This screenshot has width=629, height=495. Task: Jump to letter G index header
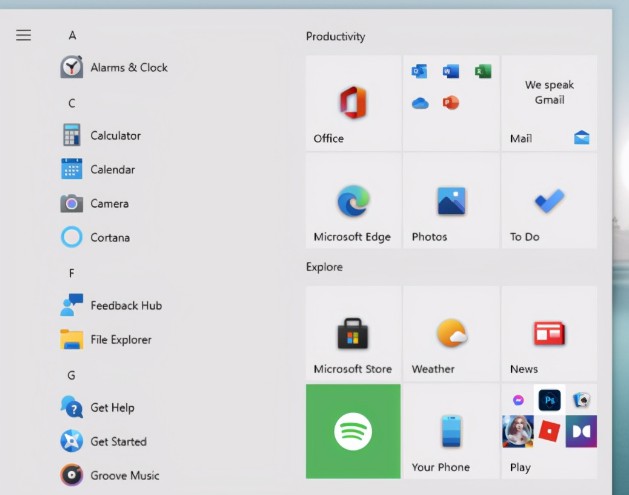click(71, 375)
